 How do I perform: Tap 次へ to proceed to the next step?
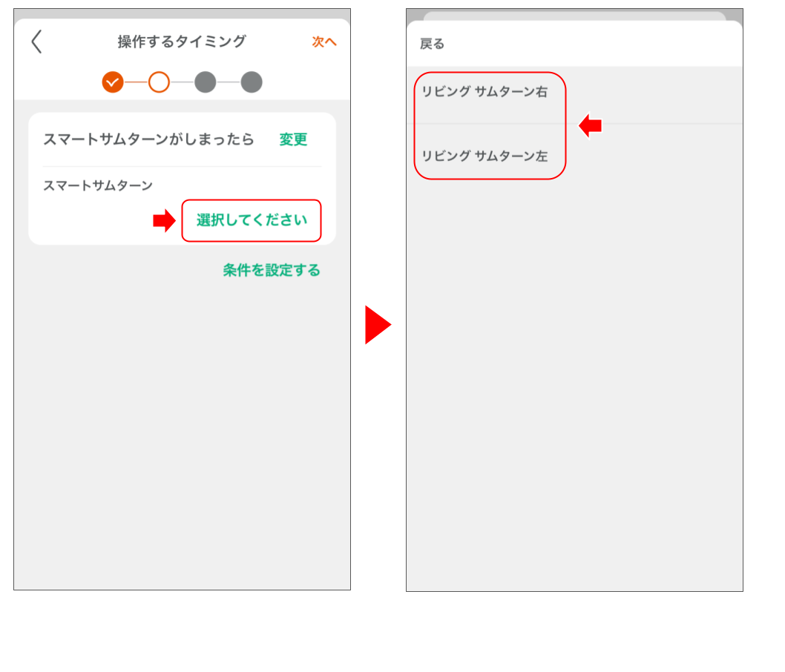coord(323,43)
